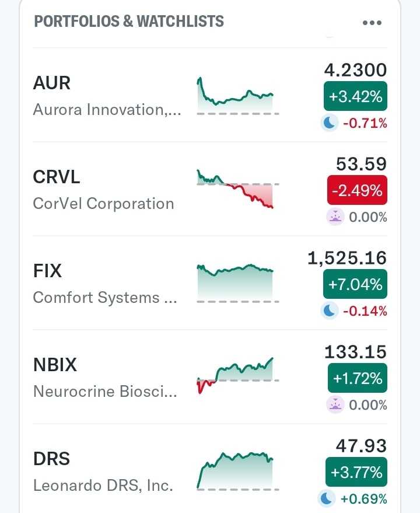Click the moon after-hours icon for DRS

(x=326, y=499)
